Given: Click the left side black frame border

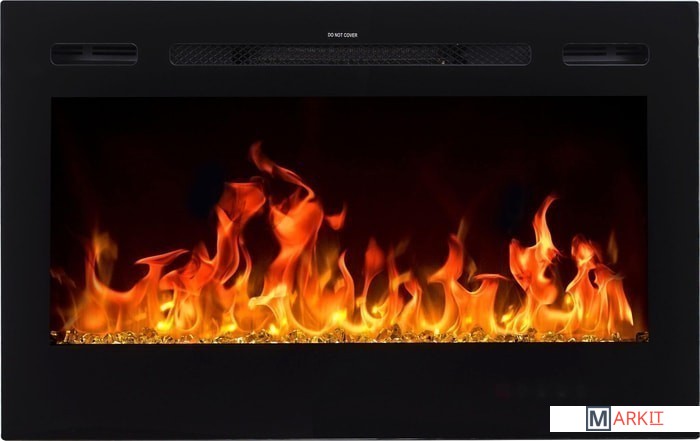Looking at the screenshot, I should (x=25, y=220).
